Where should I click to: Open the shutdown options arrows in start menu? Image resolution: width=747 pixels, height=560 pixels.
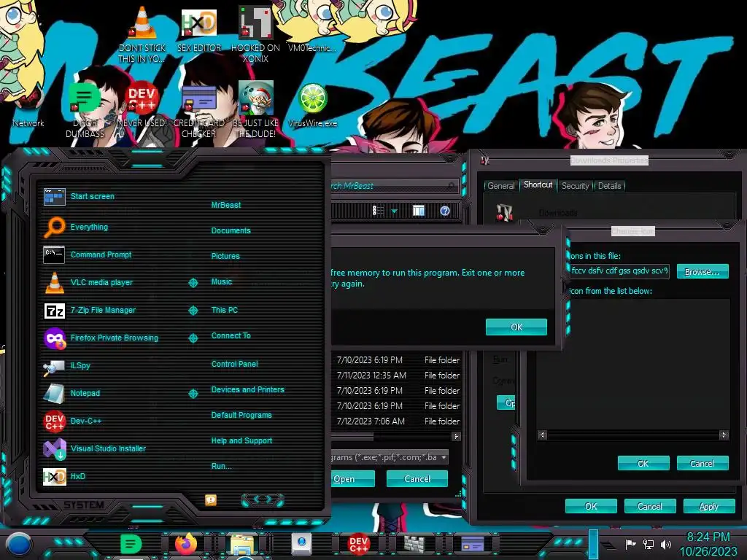pyautogui.click(x=263, y=499)
